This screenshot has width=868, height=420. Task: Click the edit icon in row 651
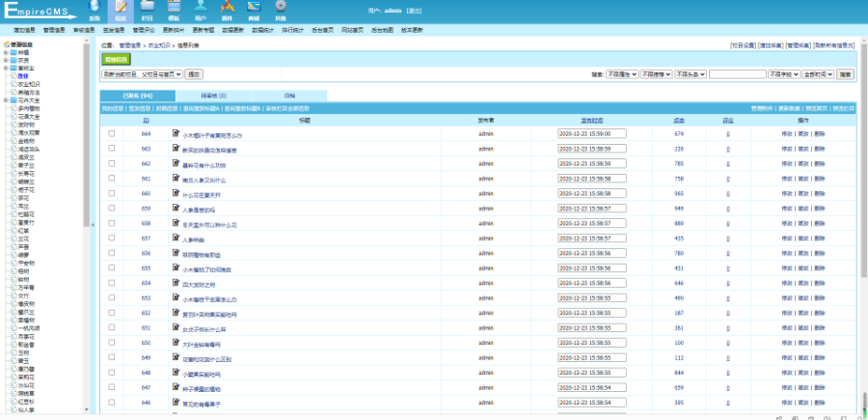[x=176, y=327]
